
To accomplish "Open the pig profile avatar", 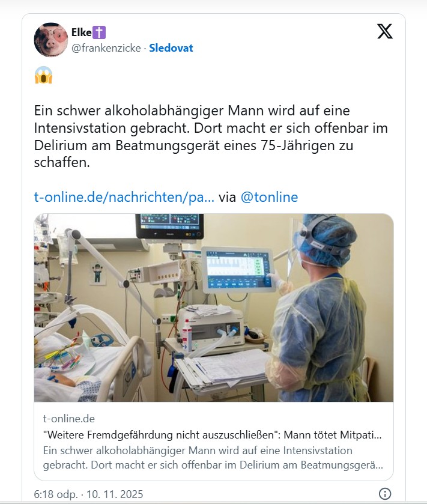I will (51, 40).
